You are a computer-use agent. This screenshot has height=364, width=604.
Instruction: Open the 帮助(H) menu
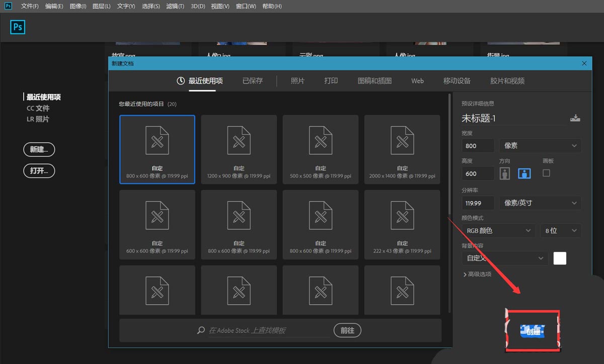pos(272,7)
